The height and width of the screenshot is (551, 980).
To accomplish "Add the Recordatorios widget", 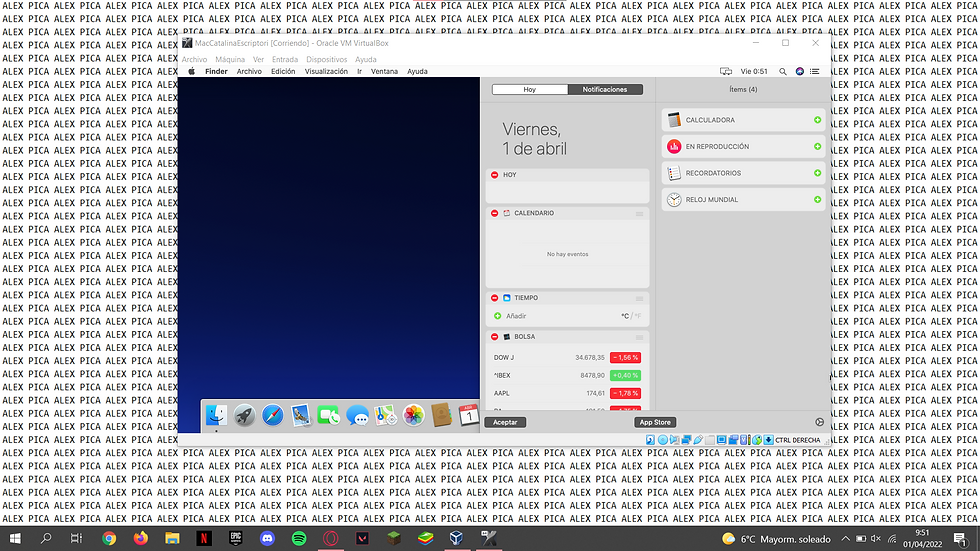I will (818, 173).
